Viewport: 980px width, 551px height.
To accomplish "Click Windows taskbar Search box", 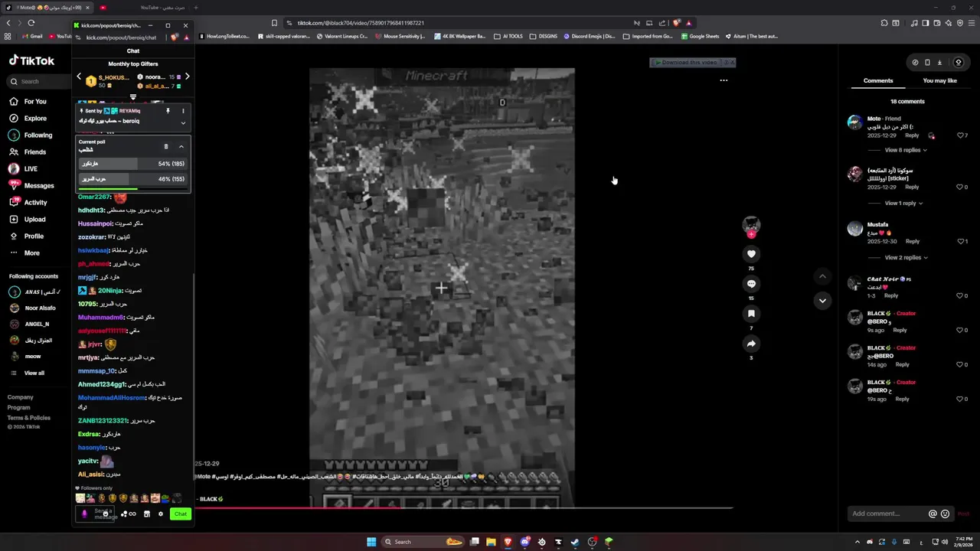I will click(x=423, y=542).
